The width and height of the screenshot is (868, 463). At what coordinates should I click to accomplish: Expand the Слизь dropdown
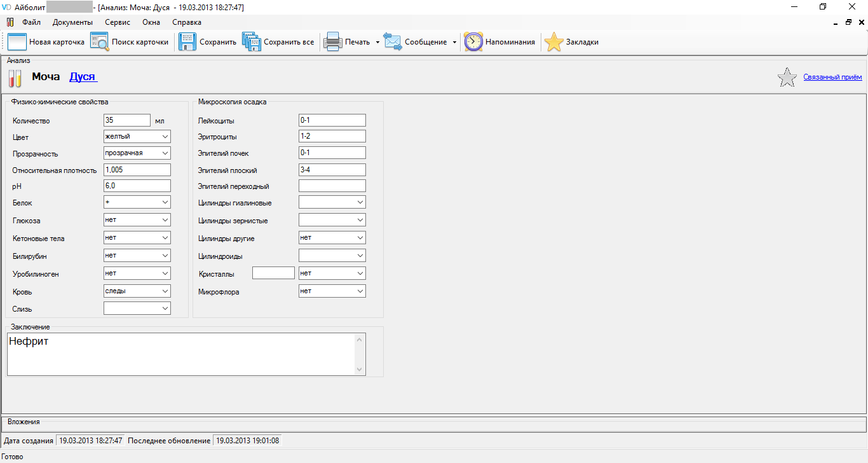(165, 308)
